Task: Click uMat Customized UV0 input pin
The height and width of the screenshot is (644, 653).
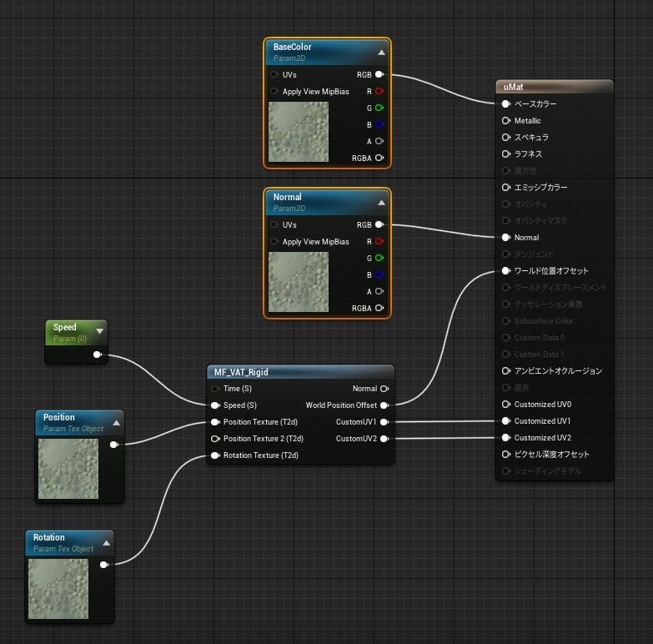Action: [x=506, y=404]
